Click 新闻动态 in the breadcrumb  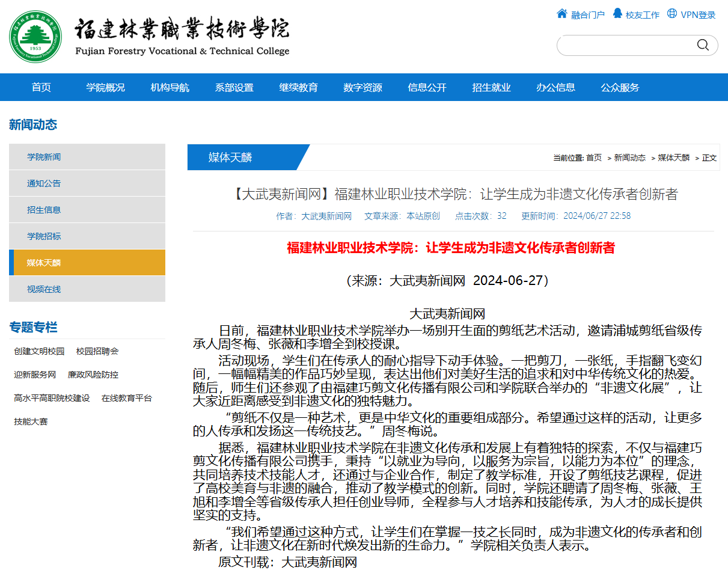(x=629, y=158)
